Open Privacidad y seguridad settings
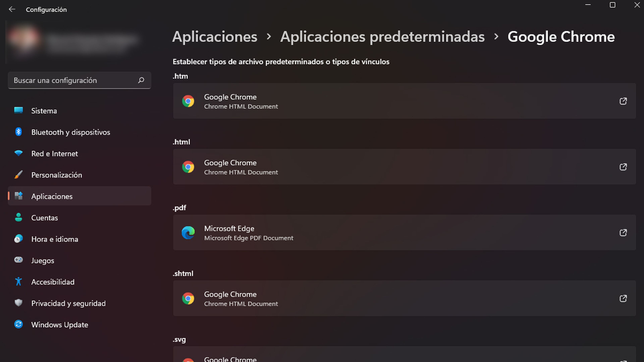The image size is (644, 362). tap(79, 303)
